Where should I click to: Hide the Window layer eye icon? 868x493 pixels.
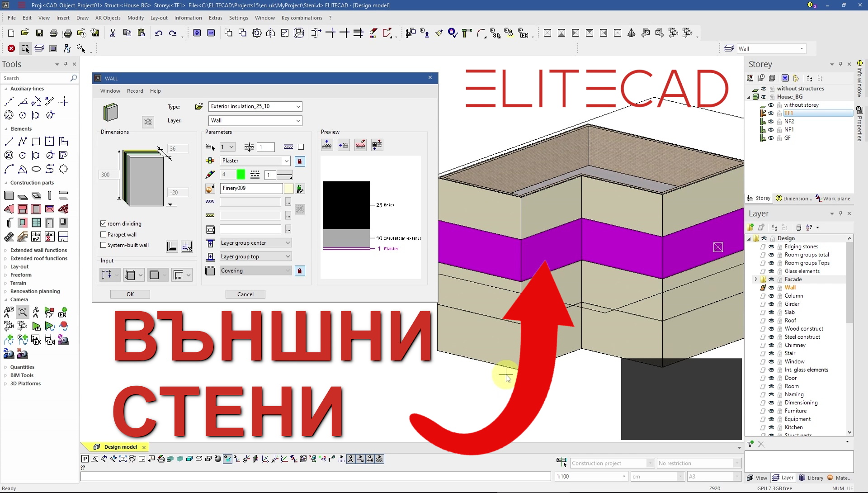tap(771, 362)
